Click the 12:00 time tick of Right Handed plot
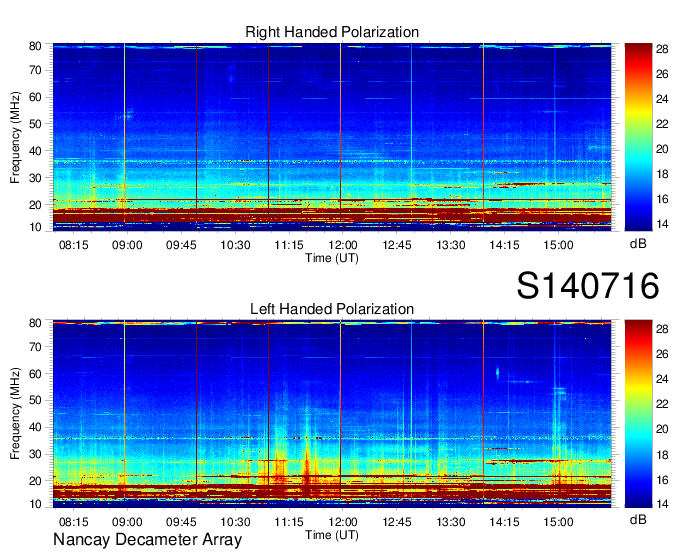680x552 pixels. 343,245
